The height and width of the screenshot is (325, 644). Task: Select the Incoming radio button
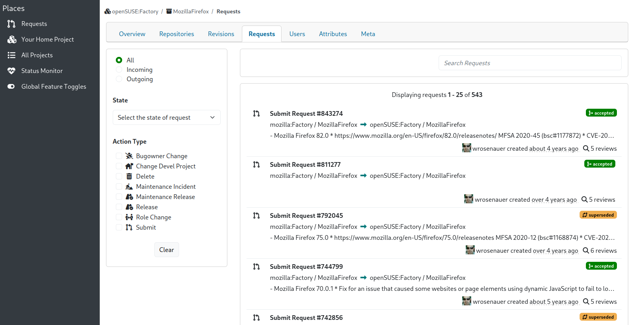point(119,69)
